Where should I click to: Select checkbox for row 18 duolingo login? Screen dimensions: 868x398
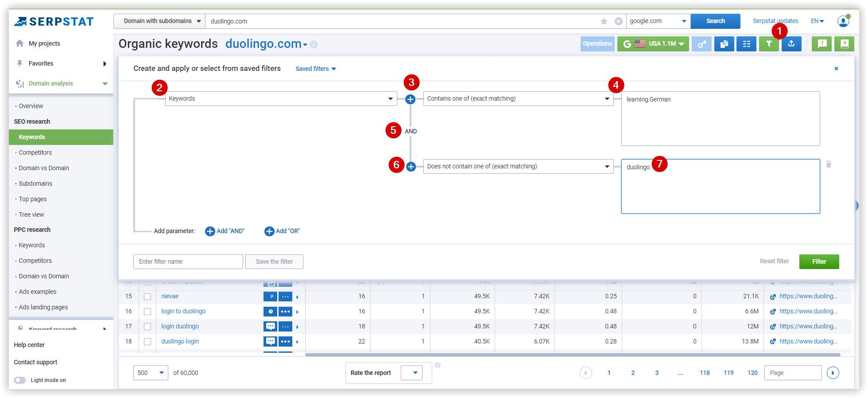(147, 342)
